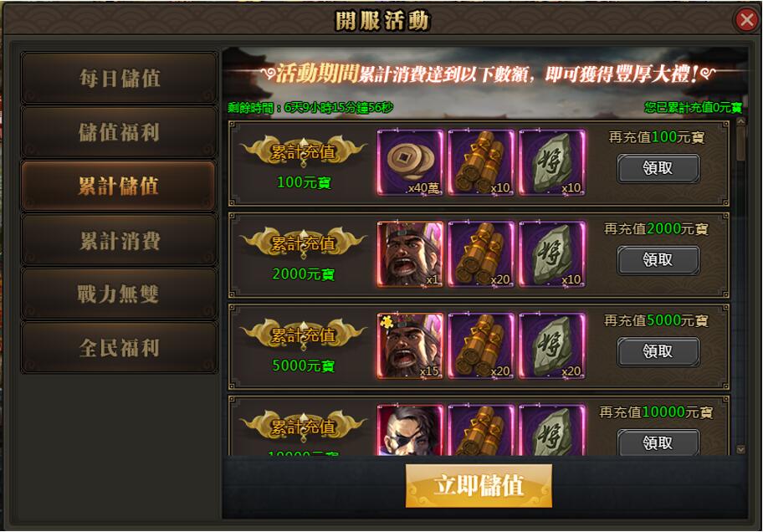
Task: Click 領取 for the 2000元寶 tier
Action: point(658,260)
